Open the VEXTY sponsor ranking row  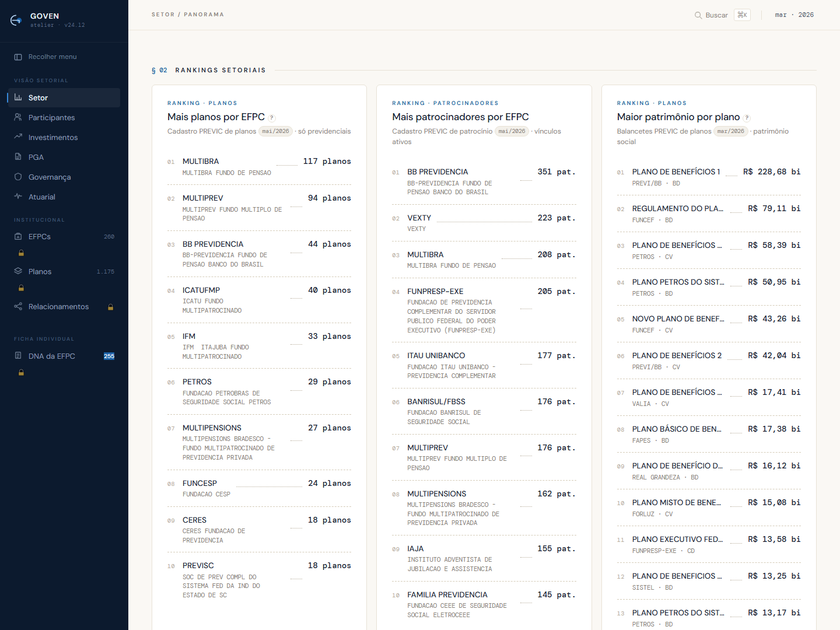click(x=484, y=223)
